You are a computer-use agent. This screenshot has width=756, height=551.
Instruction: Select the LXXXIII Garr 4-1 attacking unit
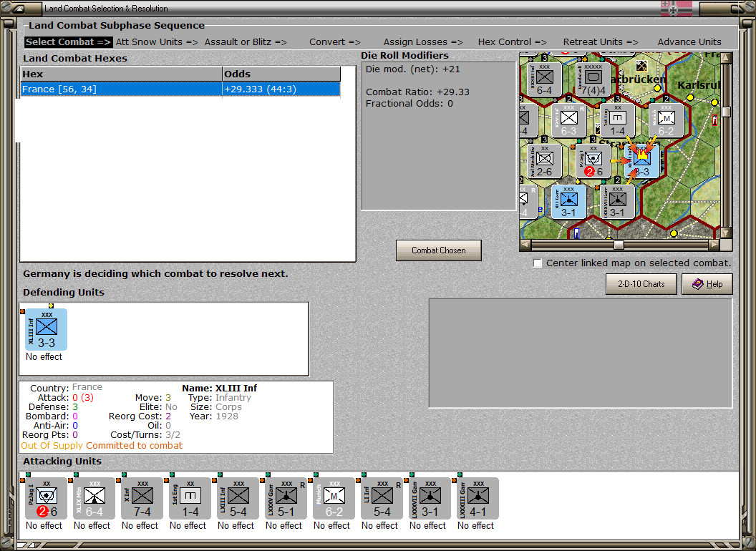tap(478, 498)
